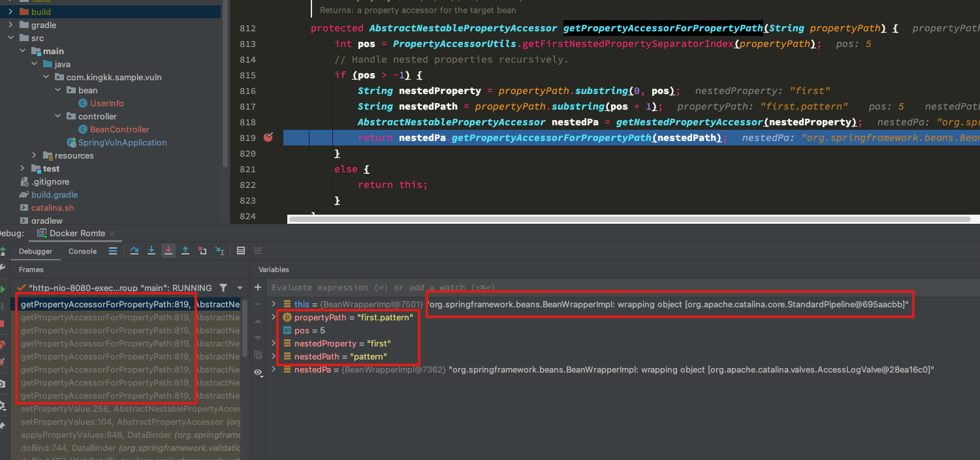This screenshot has height=460, width=980.
Task: Click 'return this;' on line 822
Action: (392, 185)
